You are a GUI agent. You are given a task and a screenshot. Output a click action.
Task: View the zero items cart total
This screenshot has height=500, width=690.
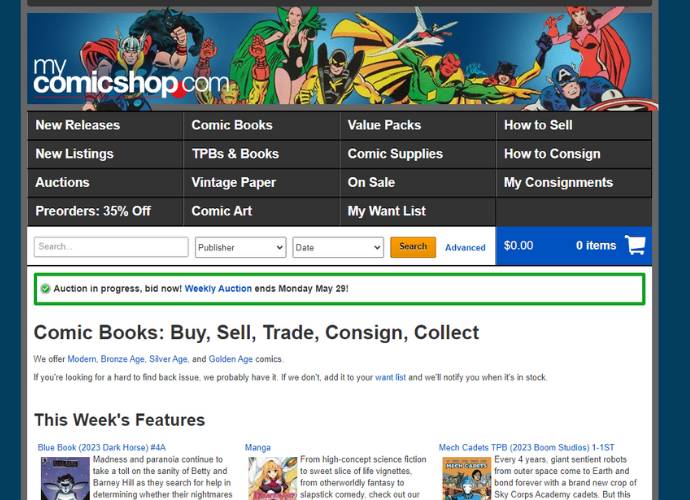[596, 246]
